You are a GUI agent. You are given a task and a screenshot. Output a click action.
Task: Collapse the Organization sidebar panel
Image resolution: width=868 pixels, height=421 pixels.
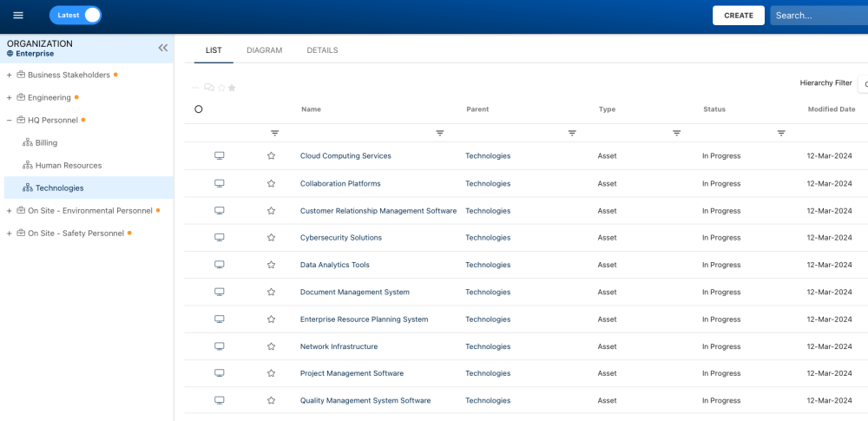163,49
